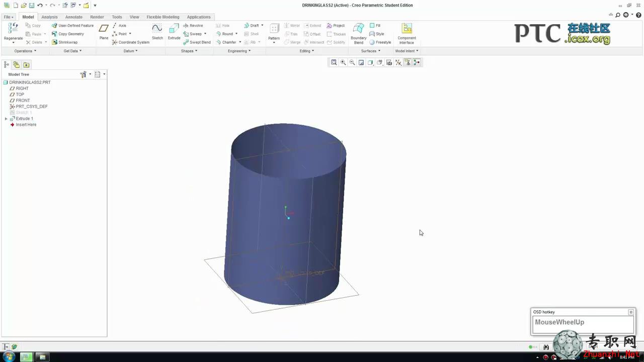Launch the Freestyle tool
644x362 pixels.
click(380, 42)
